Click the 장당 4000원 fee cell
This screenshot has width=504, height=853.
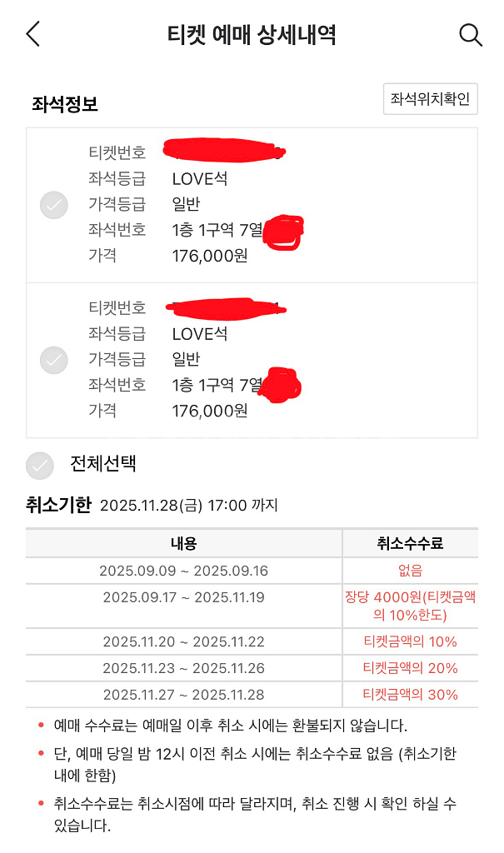410,606
